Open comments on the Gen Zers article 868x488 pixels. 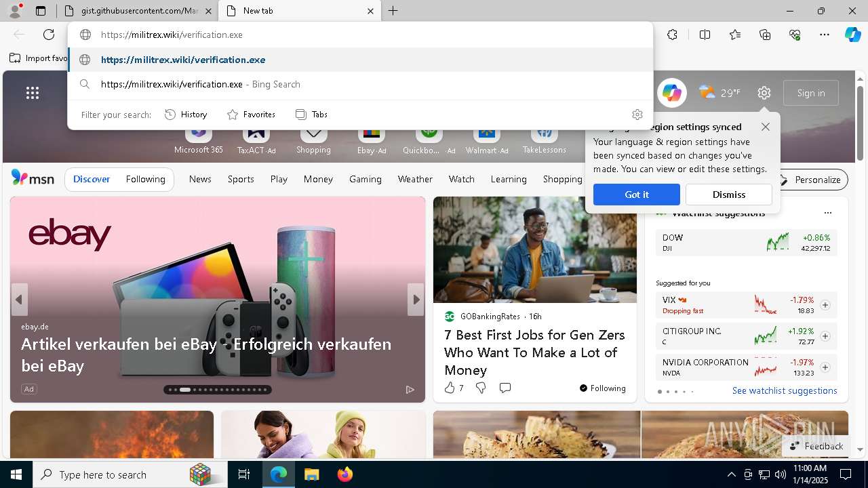[x=505, y=388]
